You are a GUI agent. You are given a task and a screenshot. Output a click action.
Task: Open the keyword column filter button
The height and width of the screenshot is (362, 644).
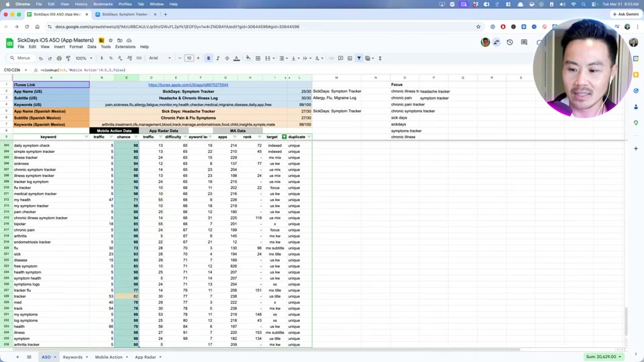(x=87, y=137)
